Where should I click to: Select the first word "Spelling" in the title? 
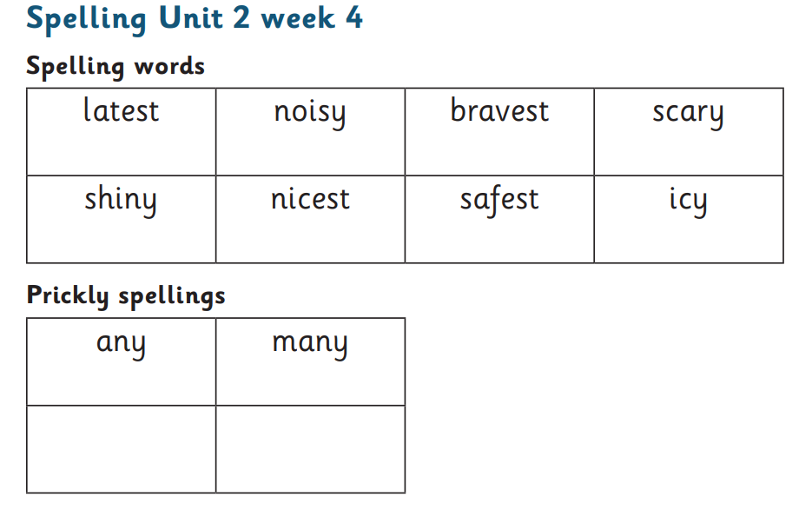point(83,20)
